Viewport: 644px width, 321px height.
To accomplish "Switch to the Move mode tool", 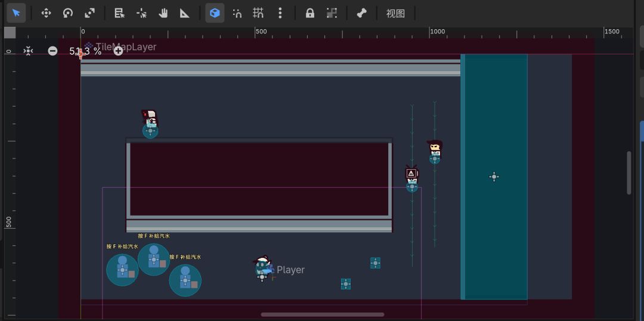I will [46, 13].
